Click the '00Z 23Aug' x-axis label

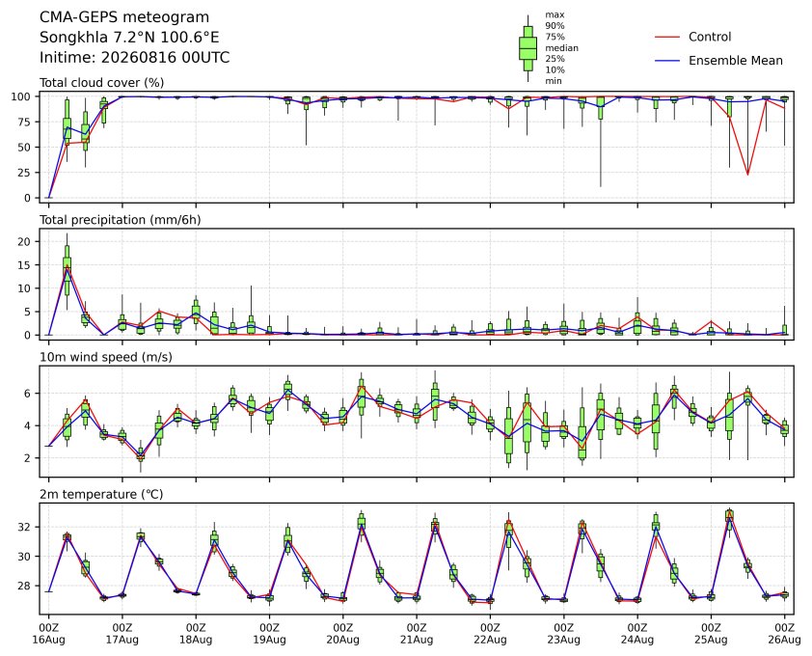click(563, 634)
